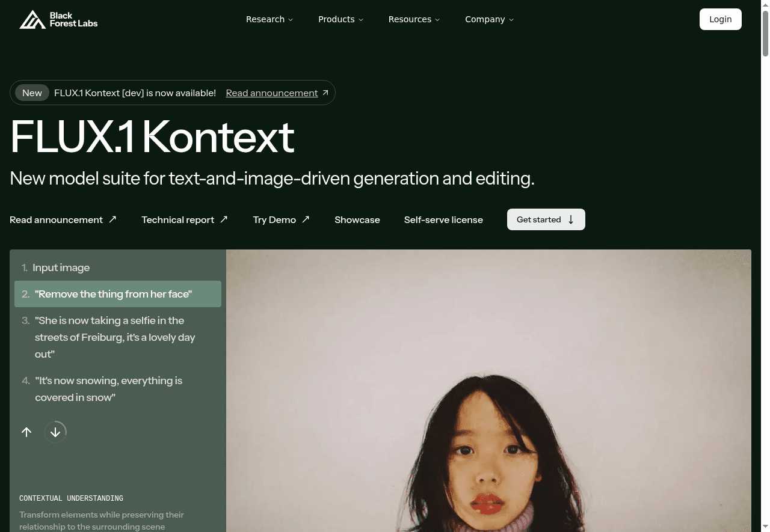This screenshot has height=532, width=770.
Task: Click the page vertical scrollbar thumb
Action: point(765,31)
